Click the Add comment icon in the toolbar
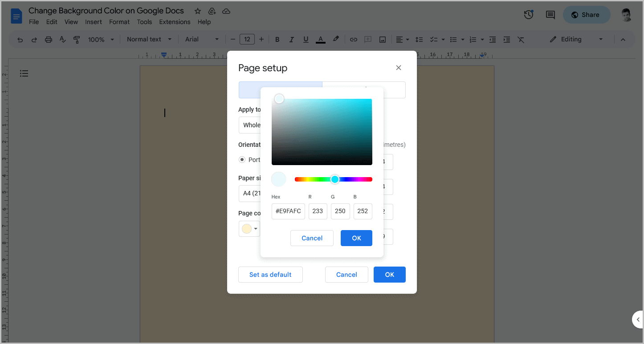Screen dimensions: 644x344 368,40
